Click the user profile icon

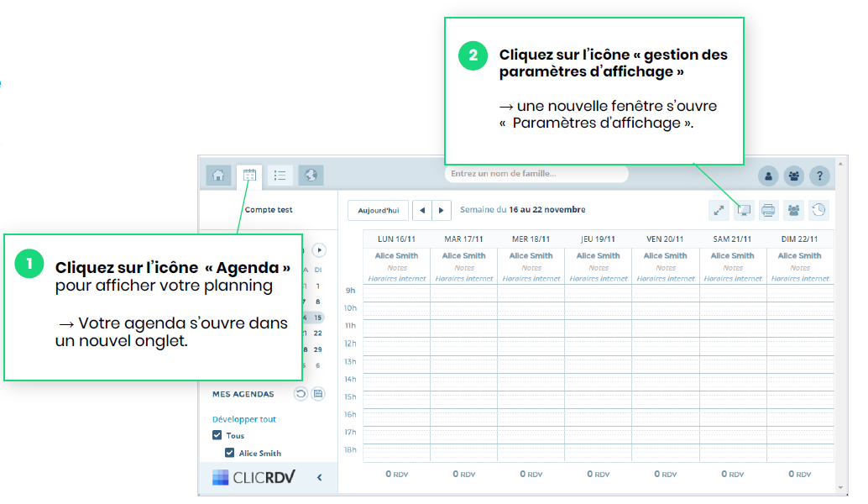[768, 176]
